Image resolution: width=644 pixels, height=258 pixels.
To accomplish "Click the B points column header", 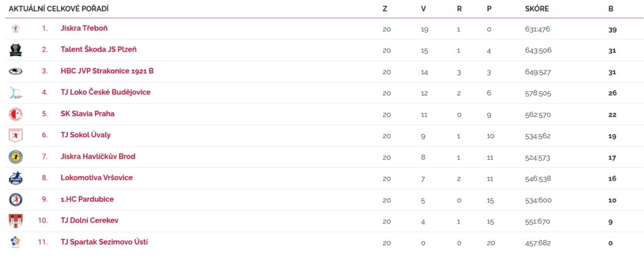I will tap(611, 9).
